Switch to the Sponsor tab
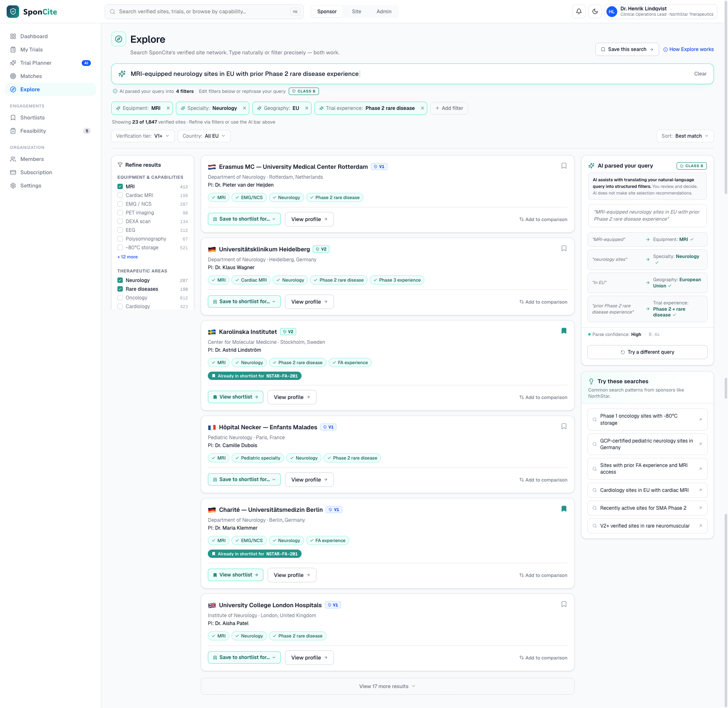 pyautogui.click(x=327, y=12)
